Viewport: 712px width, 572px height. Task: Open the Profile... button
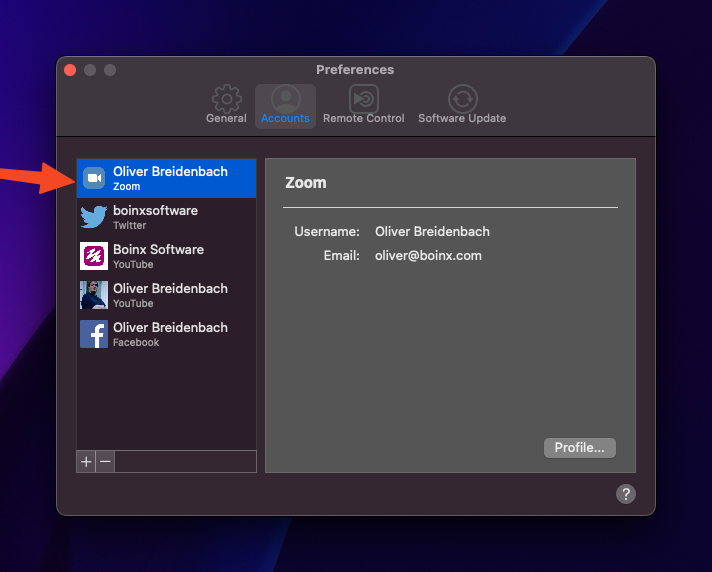(580, 448)
